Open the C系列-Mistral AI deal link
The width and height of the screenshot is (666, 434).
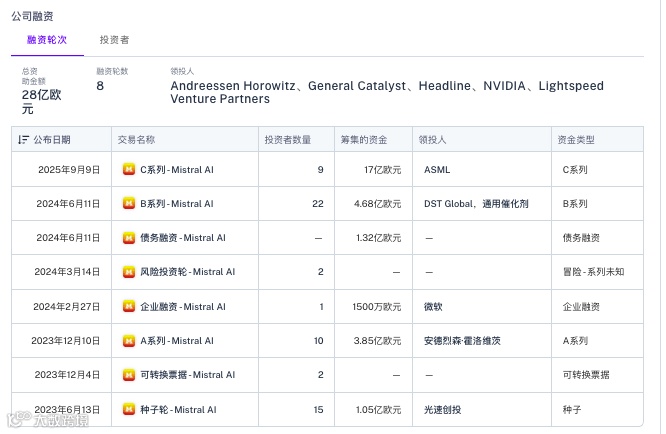point(177,170)
